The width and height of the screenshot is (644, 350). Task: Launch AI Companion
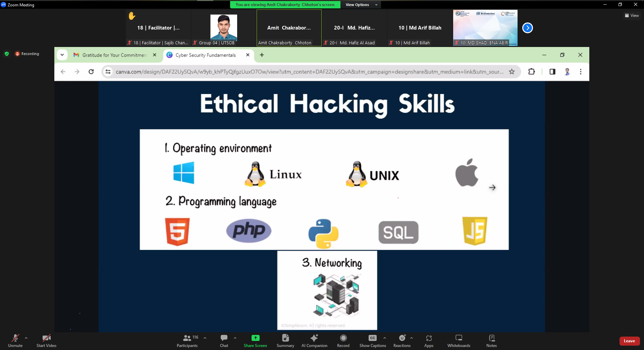[x=314, y=340]
